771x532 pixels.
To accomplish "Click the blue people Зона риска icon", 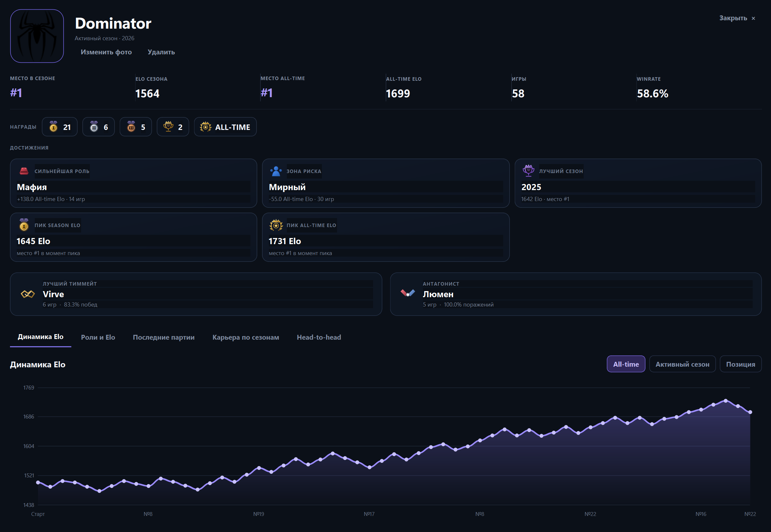I will (276, 171).
